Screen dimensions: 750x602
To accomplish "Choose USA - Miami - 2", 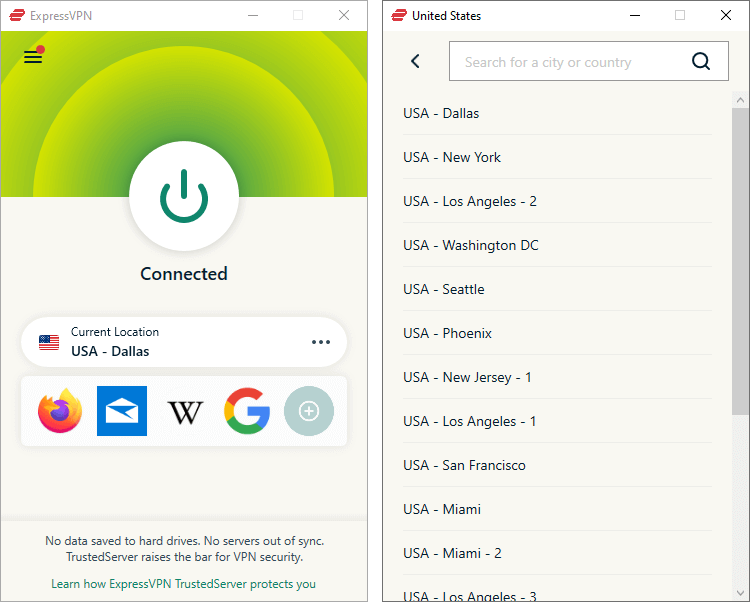I will coord(557,553).
